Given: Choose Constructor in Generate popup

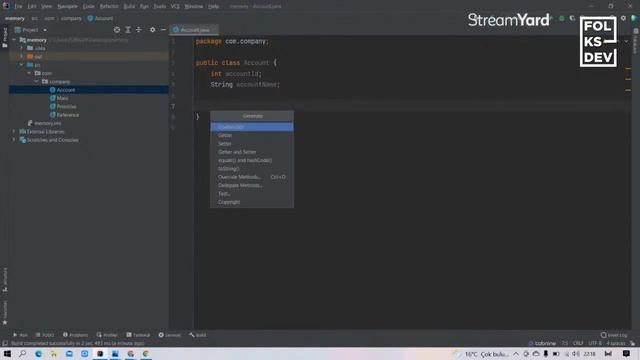Looking at the screenshot, I should coord(252,127).
